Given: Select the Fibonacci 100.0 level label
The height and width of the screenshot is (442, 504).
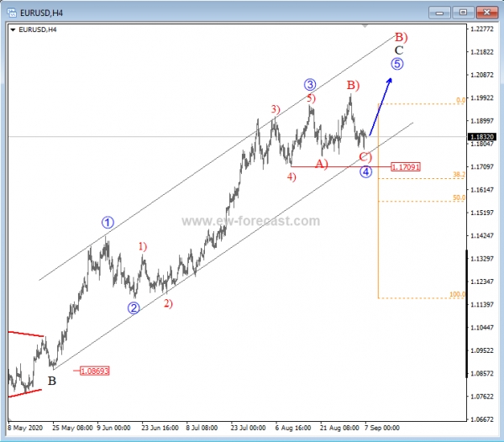Looking at the screenshot, I should [x=458, y=294].
